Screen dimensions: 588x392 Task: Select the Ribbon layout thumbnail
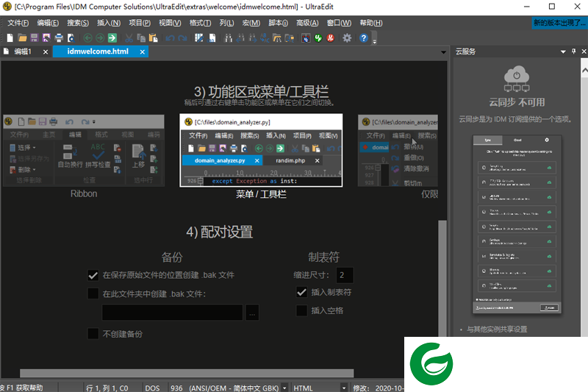pyautogui.click(x=84, y=151)
